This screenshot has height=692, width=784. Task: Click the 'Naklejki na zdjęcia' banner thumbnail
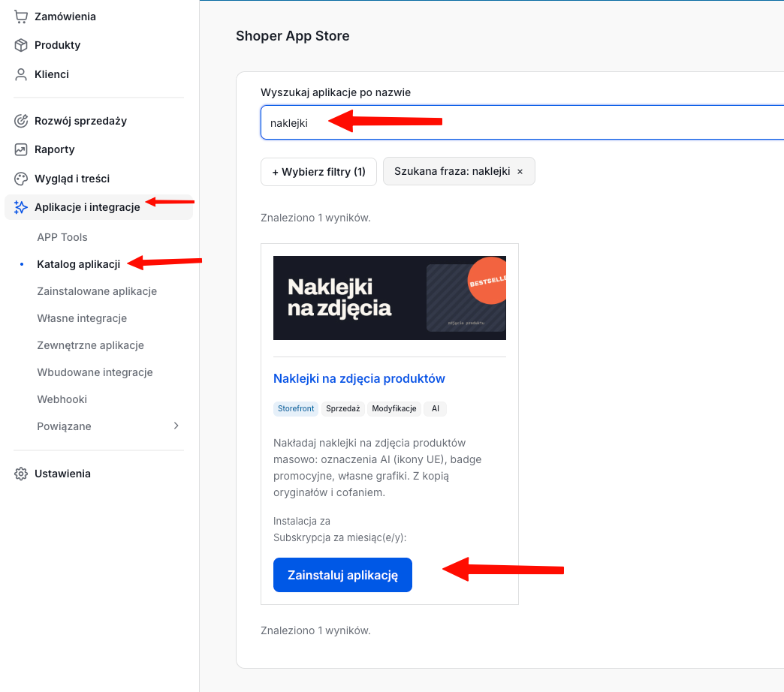390,298
